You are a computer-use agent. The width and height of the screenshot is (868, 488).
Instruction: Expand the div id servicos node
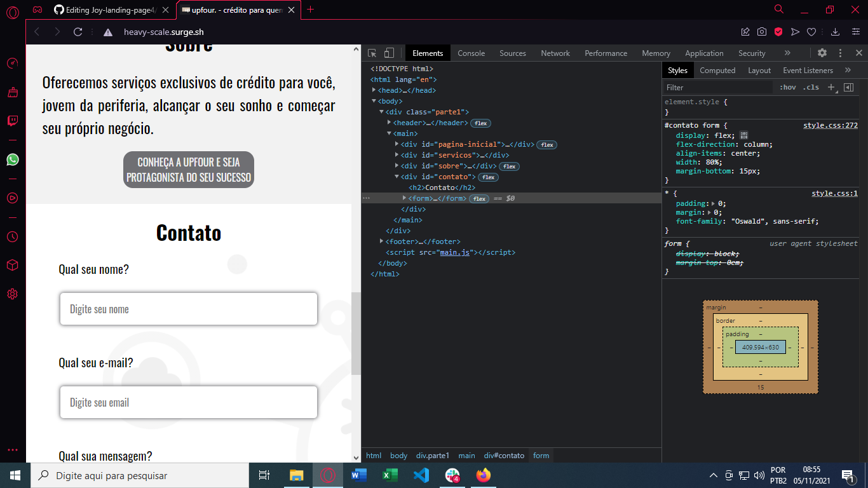pos(397,155)
